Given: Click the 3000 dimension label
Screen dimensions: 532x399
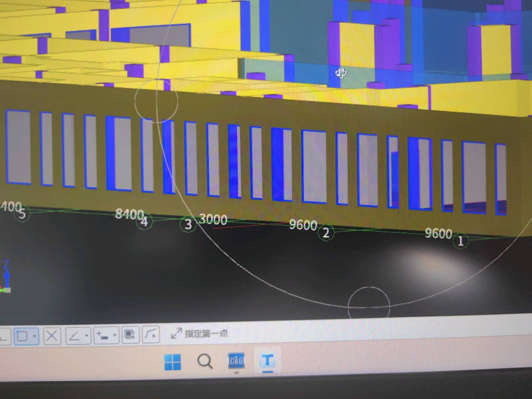Looking at the screenshot, I should [213, 219].
